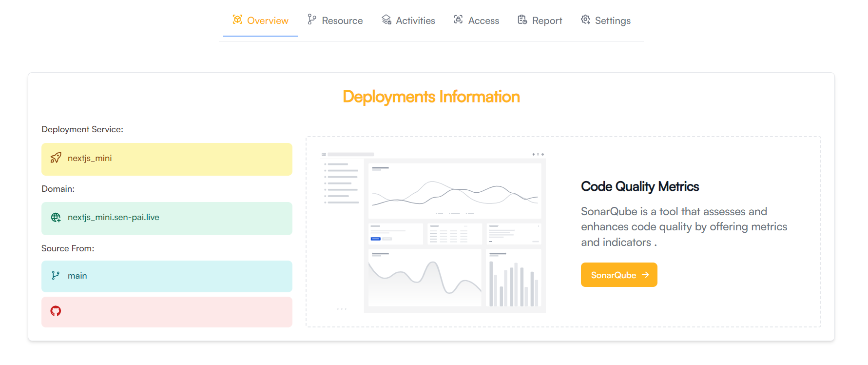Select the Access tab
The height and width of the screenshot is (365, 868).
[476, 20]
